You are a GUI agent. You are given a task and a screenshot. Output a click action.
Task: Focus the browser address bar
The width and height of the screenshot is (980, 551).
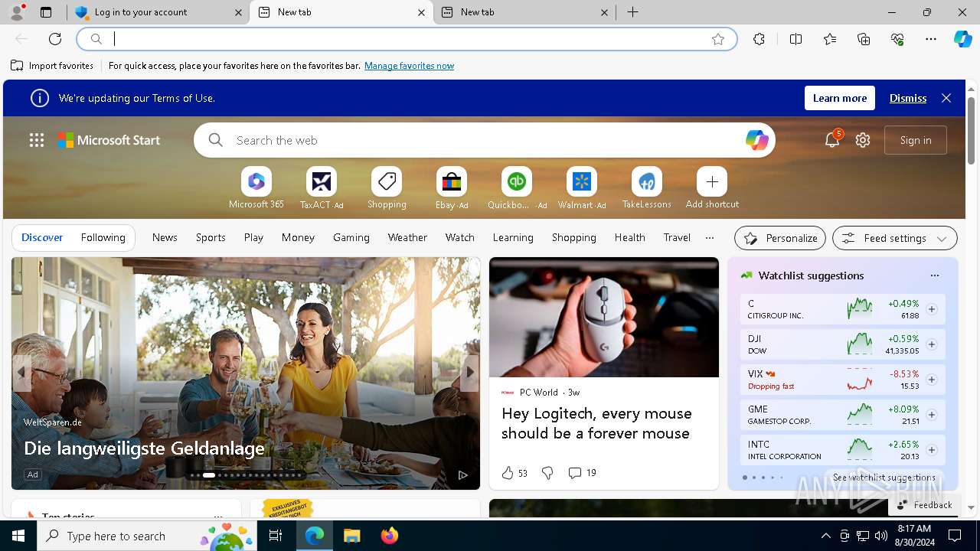tap(406, 39)
